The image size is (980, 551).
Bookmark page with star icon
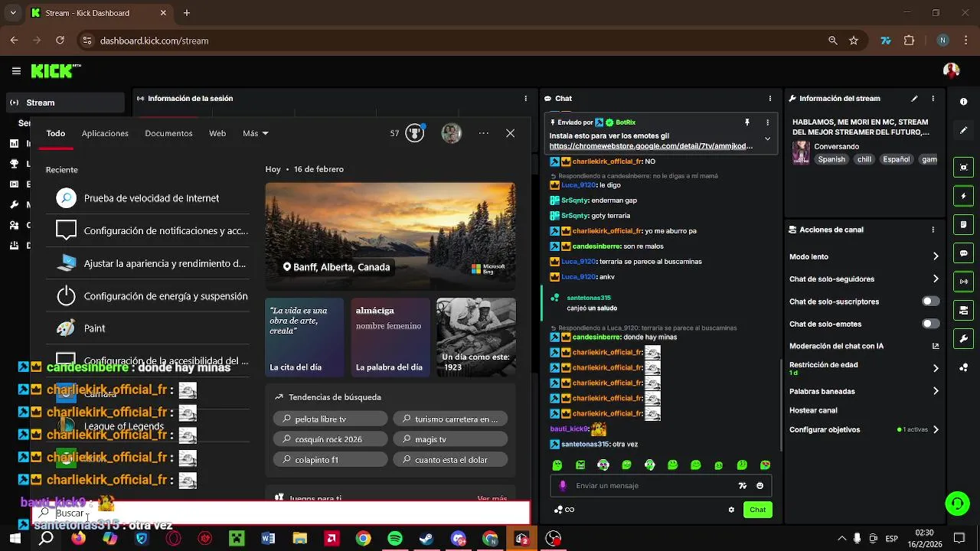[x=854, y=41]
